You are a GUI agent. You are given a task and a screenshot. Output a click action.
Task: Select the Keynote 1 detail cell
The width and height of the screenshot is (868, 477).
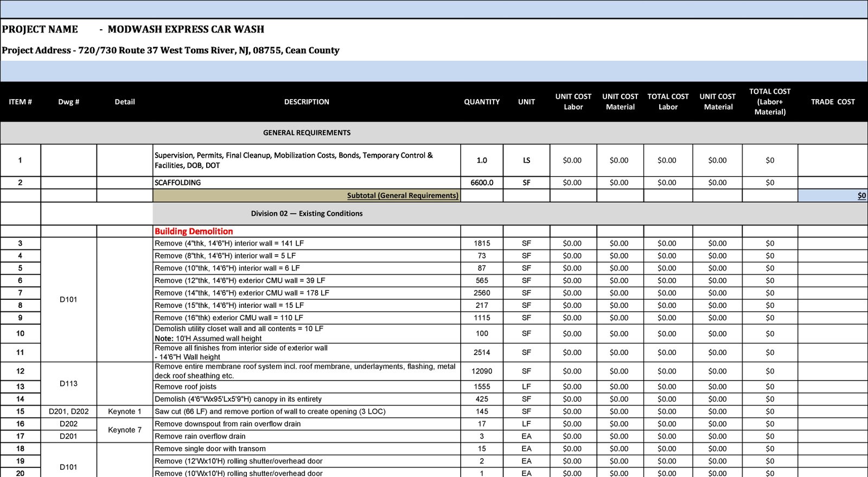pyautogui.click(x=125, y=412)
